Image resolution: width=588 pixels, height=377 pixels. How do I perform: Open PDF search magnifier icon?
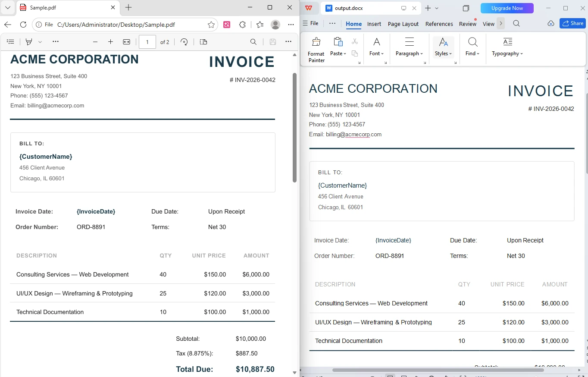click(253, 42)
